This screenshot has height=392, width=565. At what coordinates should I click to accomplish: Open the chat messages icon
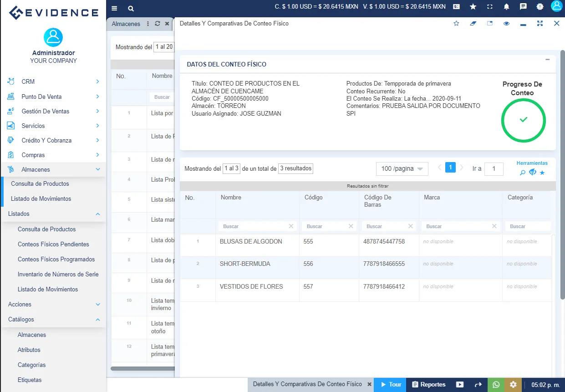click(523, 7)
